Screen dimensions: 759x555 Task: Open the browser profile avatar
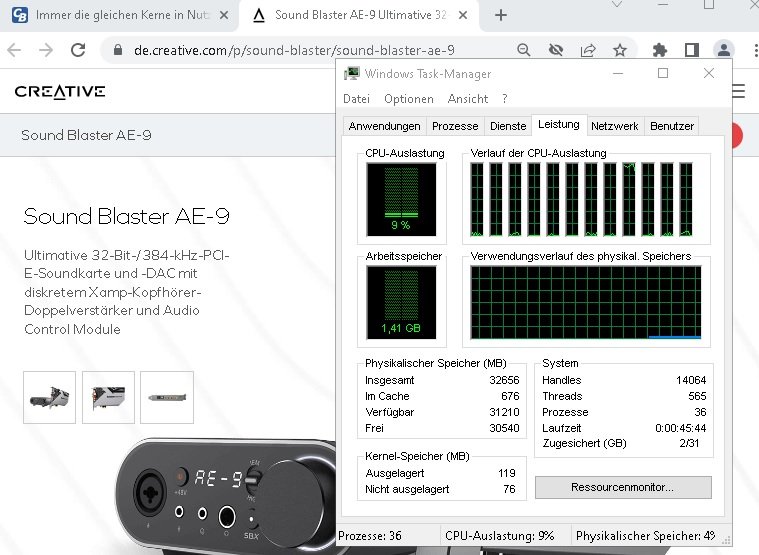pos(724,50)
